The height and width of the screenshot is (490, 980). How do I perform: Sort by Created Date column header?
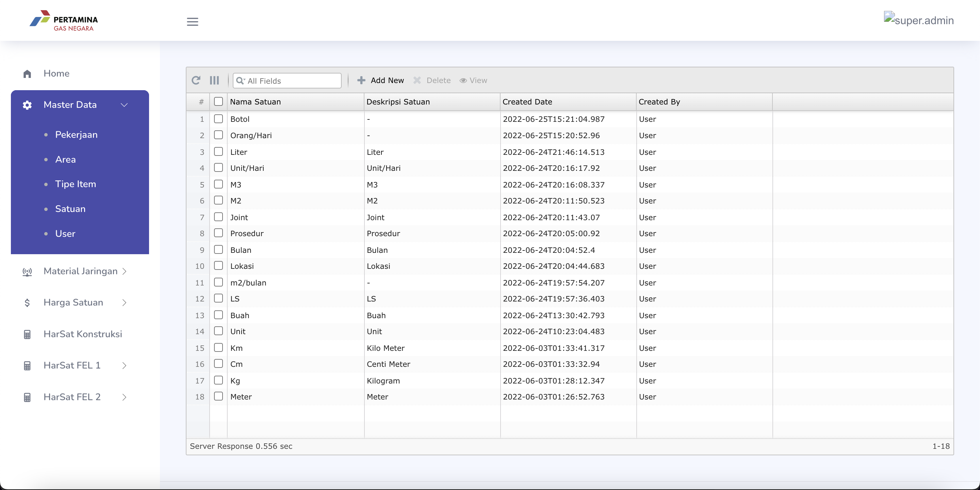[x=568, y=102]
